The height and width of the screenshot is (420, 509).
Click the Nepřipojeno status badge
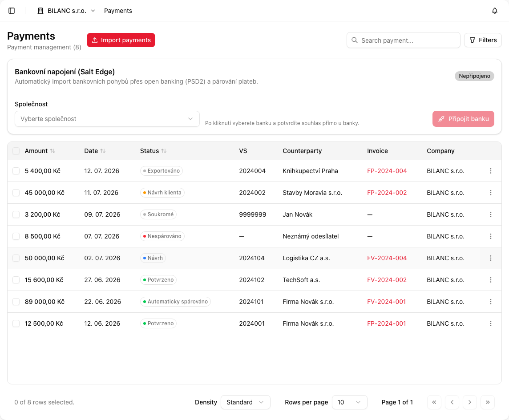click(x=474, y=76)
